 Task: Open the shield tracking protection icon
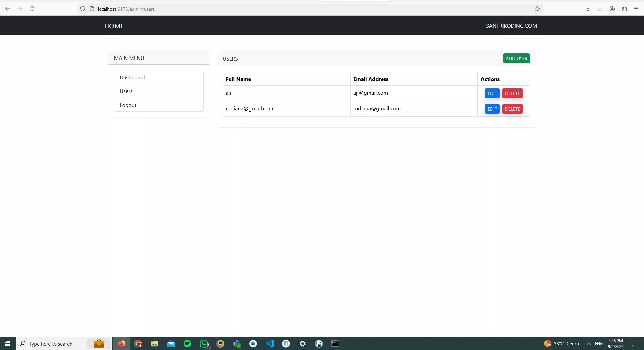tap(83, 9)
